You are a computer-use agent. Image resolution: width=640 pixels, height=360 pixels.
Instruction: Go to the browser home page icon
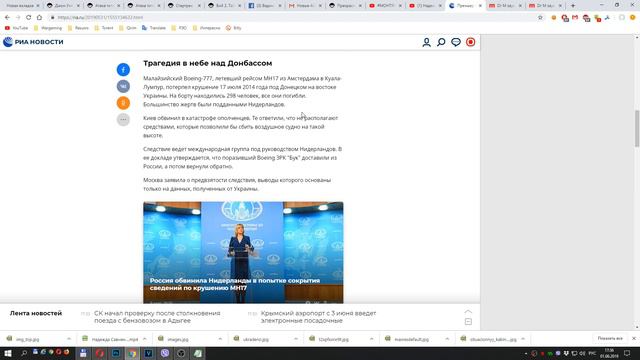click(39, 18)
